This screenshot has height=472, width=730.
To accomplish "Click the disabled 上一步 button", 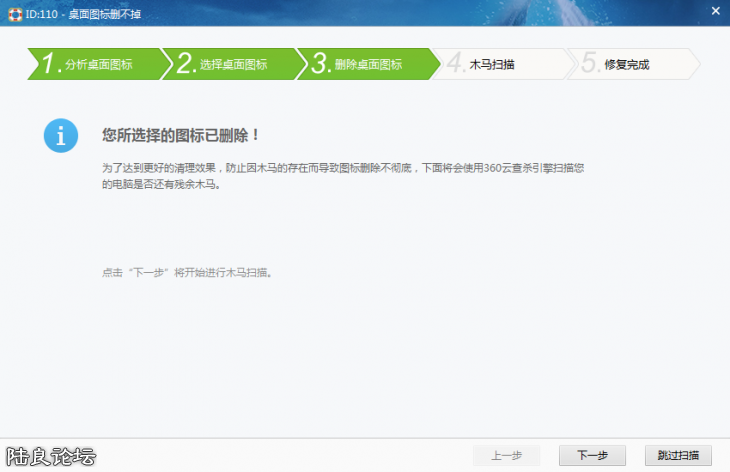I will pyautogui.click(x=507, y=455).
